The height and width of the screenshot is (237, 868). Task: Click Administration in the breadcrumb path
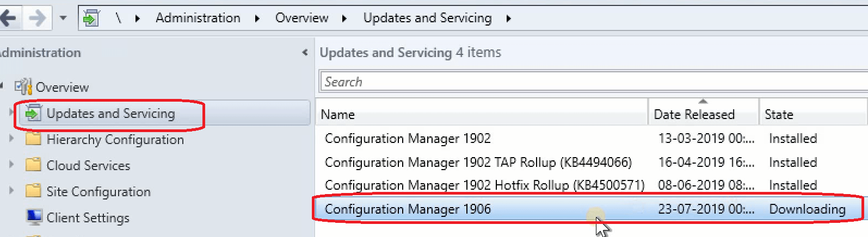click(x=198, y=18)
